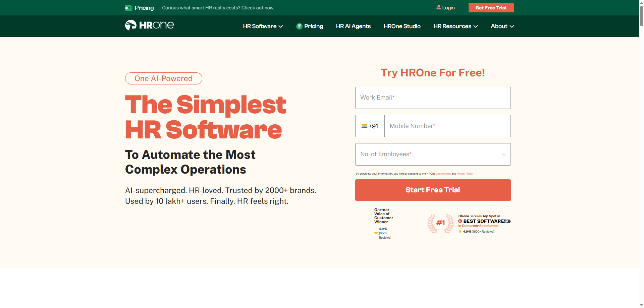Viewport: 644px width, 308px height.
Task: Click the green rupee icon next to Pricing
Action: 299,26
